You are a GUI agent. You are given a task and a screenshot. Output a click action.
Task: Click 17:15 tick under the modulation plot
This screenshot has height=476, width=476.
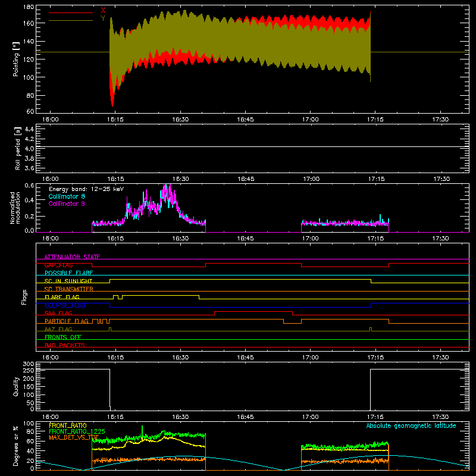coord(376,239)
